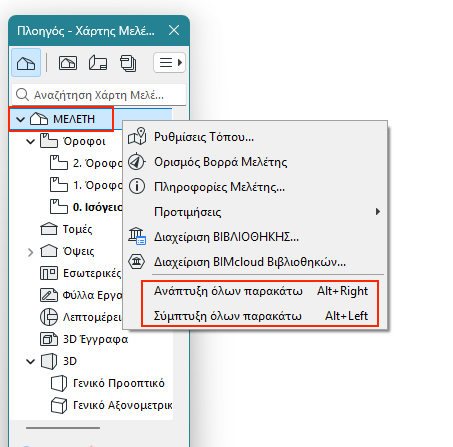Open the Γενικό Προοπτικό view
The image size is (453, 447).
click(119, 383)
